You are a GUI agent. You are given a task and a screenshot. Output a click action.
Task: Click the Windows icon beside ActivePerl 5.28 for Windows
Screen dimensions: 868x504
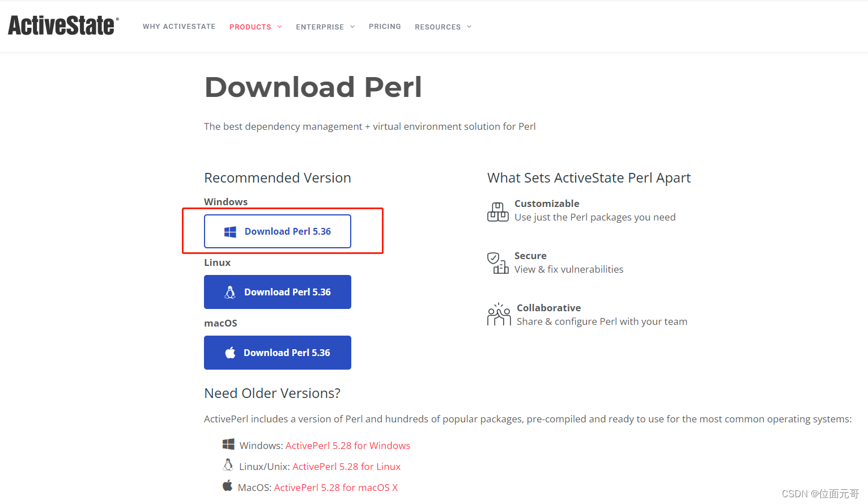pos(228,444)
